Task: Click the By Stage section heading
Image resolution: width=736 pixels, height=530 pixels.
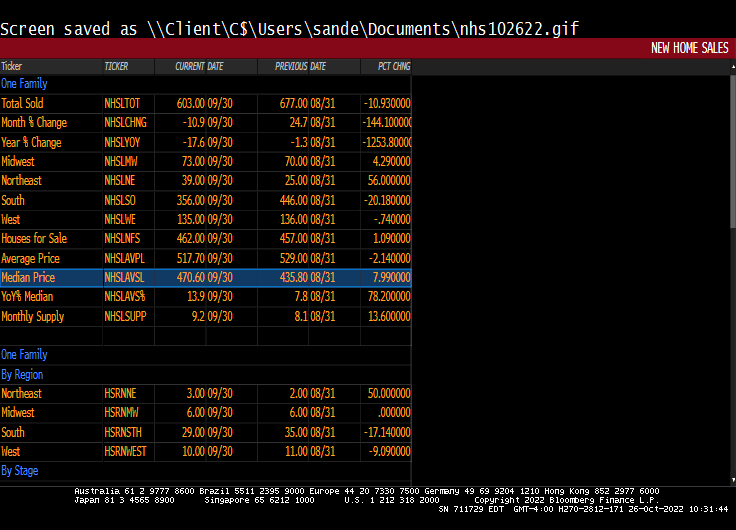Action: click(x=20, y=470)
